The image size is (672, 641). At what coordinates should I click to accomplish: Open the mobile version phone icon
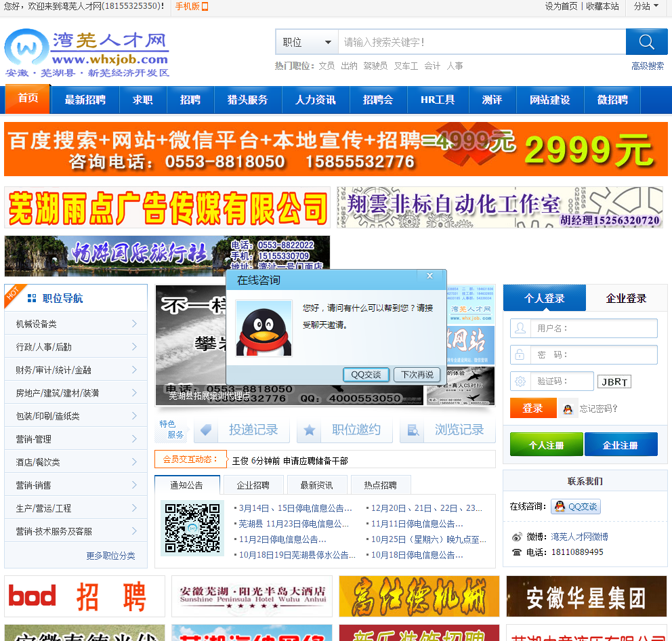205,6
